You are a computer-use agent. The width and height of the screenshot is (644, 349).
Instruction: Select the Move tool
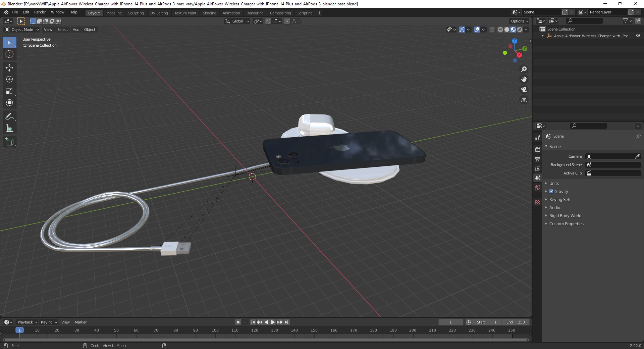(9, 68)
